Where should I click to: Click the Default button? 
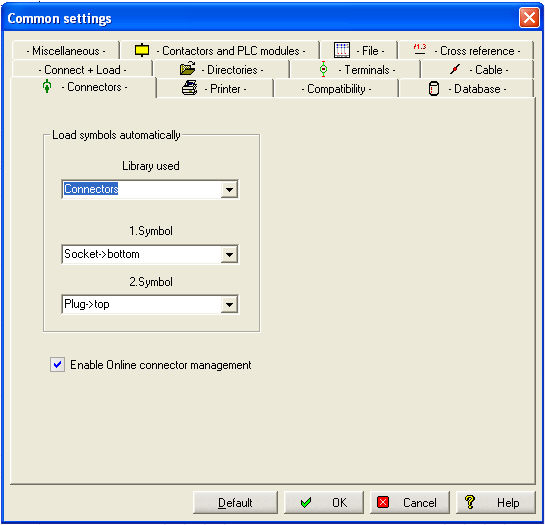pyautogui.click(x=235, y=502)
